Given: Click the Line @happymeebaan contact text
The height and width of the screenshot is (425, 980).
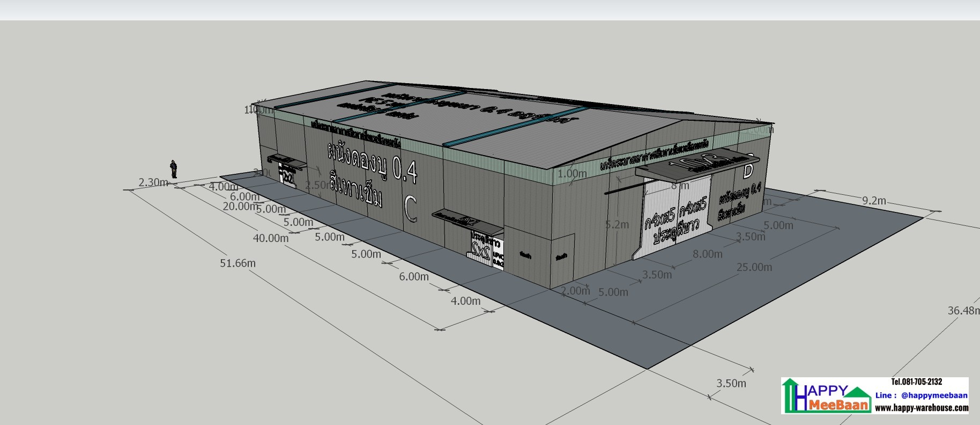Looking at the screenshot, I should (x=921, y=395).
